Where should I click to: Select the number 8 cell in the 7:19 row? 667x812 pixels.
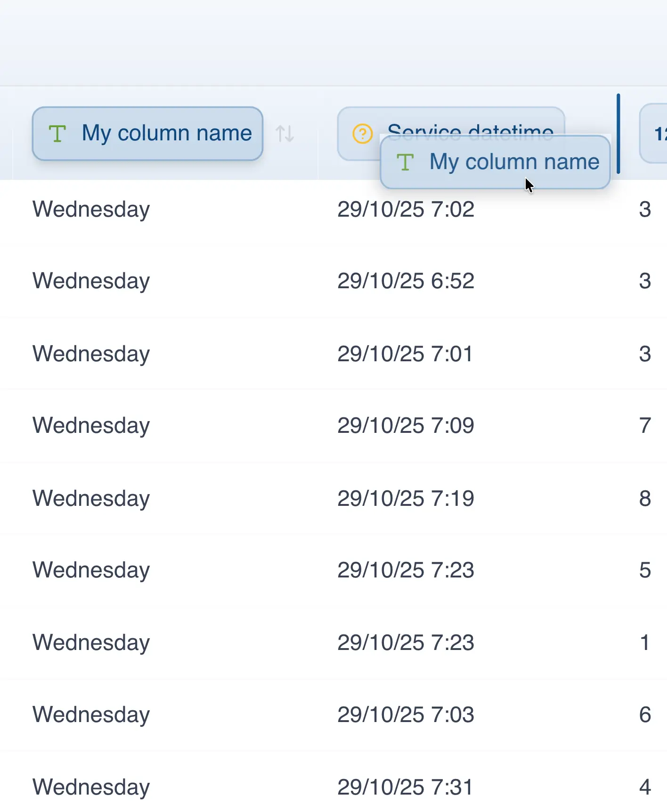point(645,499)
